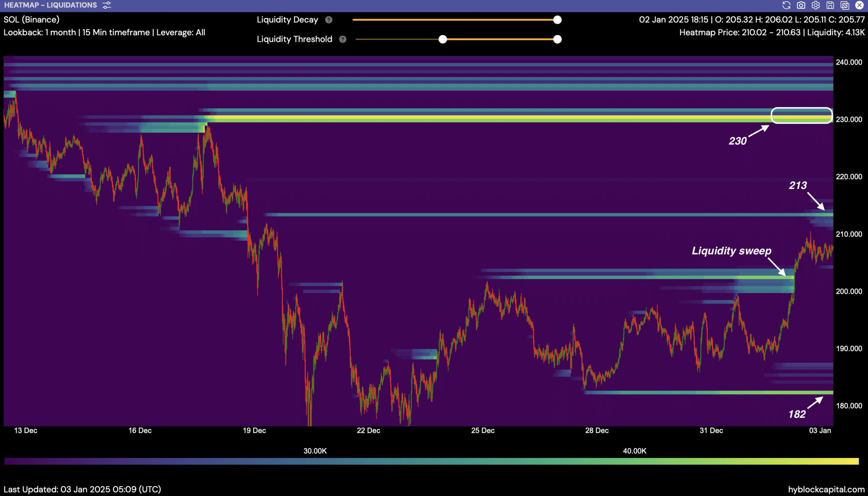Click the refresh heatmap icon
Image resolution: width=868 pixels, height=496 pixels.
point(786,5)
